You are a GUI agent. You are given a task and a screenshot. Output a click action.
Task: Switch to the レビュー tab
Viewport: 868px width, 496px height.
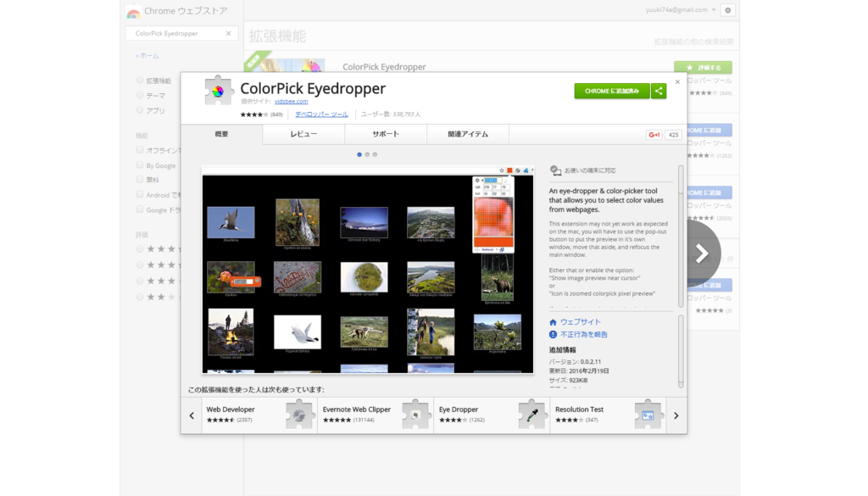303,134
